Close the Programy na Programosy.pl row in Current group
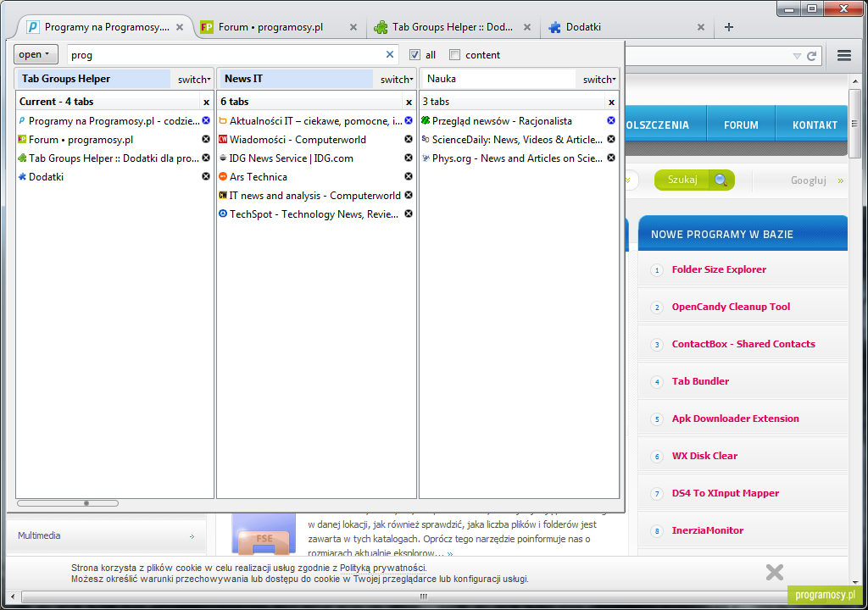Viewport: 868px width, 610px height. click(206, 120)
